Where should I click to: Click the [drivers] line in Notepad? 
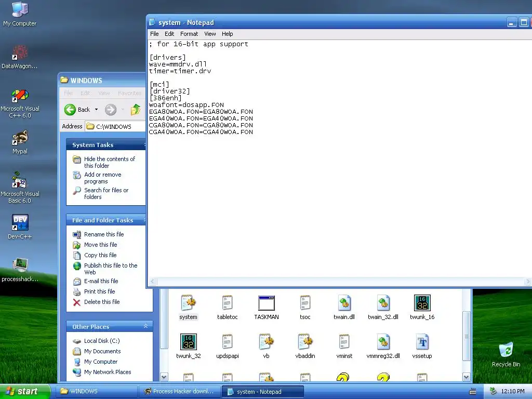pos(168,58)
